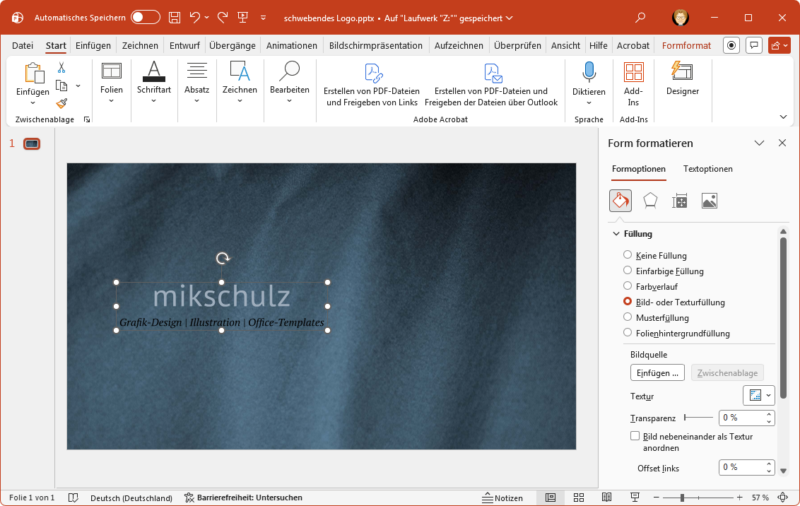
Task: Select Musterfüllung option
Action: tap(628, 317)
